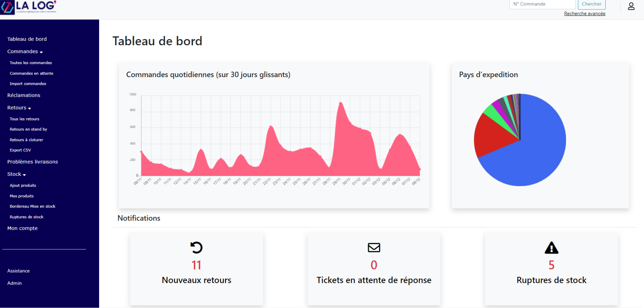Collapse the Retours submenu

pyautogui.click(x=19, y=108)
